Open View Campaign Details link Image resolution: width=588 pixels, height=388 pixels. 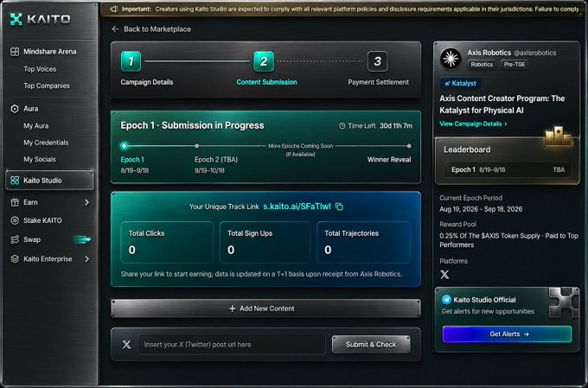(473, 124)
